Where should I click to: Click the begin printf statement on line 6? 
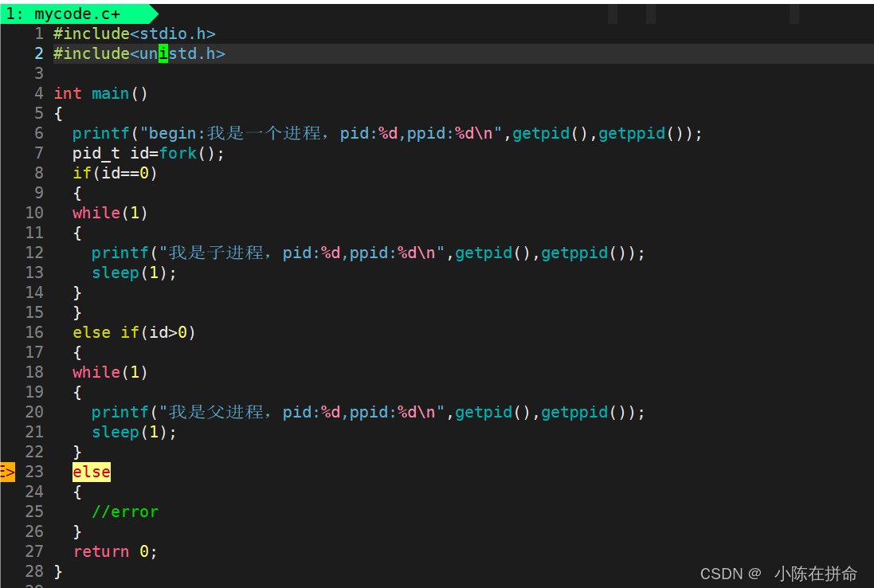click(387, 133)
